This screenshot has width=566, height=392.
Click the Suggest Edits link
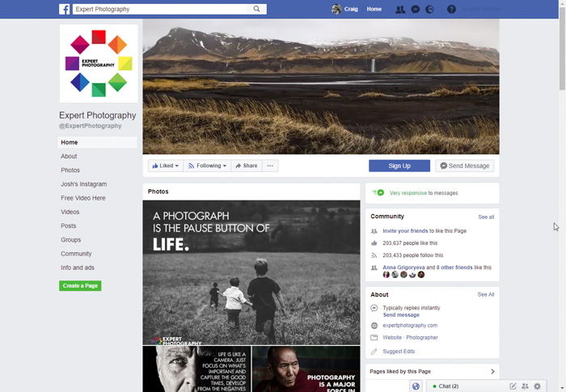click(x=399, y=352)
